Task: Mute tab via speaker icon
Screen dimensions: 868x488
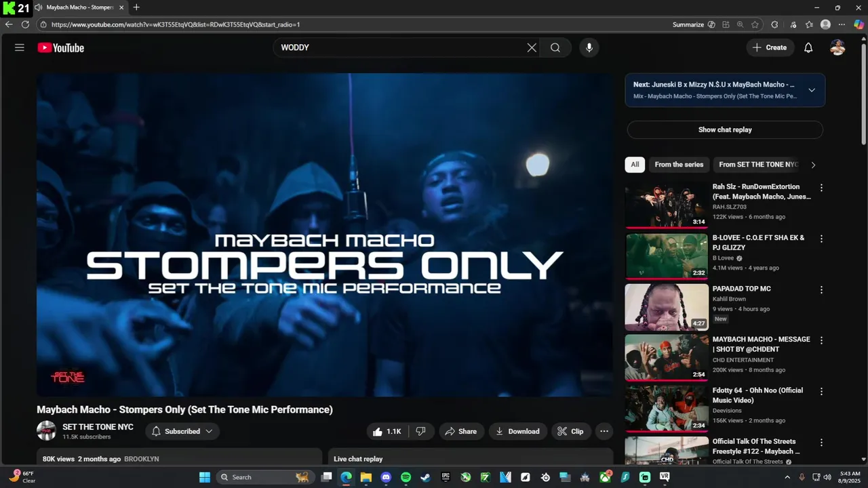Action: pos(39,7)
